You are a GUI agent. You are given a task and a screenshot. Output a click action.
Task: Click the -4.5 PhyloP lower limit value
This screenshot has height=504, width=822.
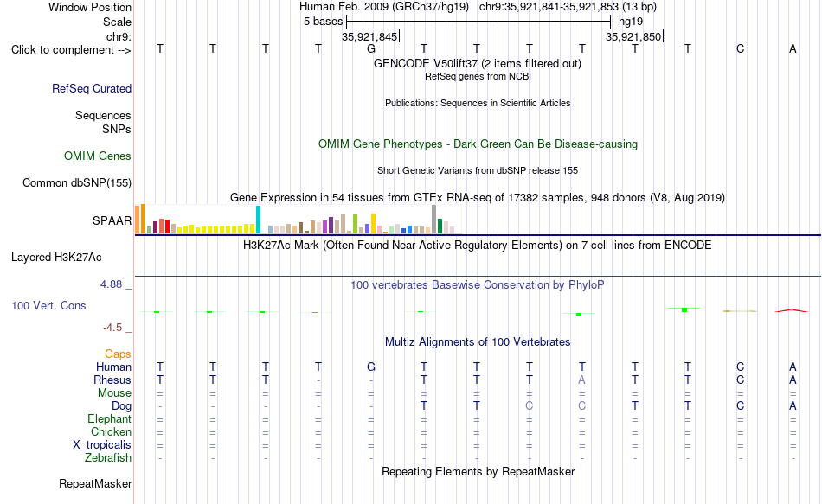[112, 328]
